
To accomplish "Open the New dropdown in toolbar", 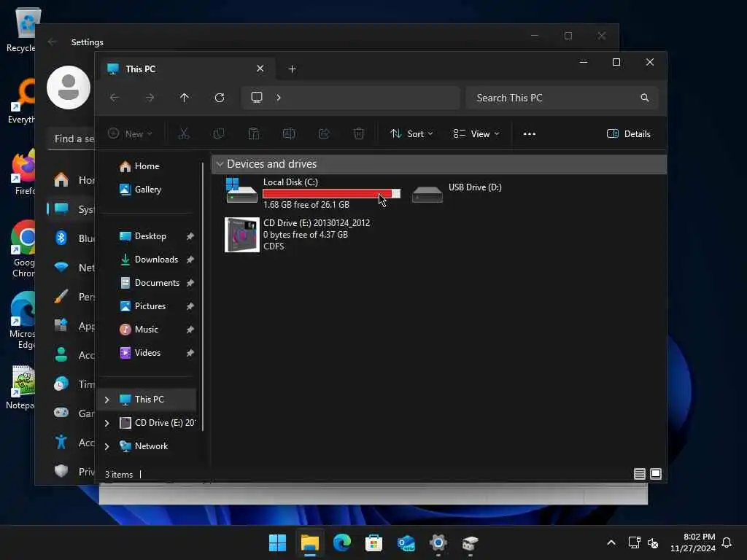I will (x=130, y=134).
